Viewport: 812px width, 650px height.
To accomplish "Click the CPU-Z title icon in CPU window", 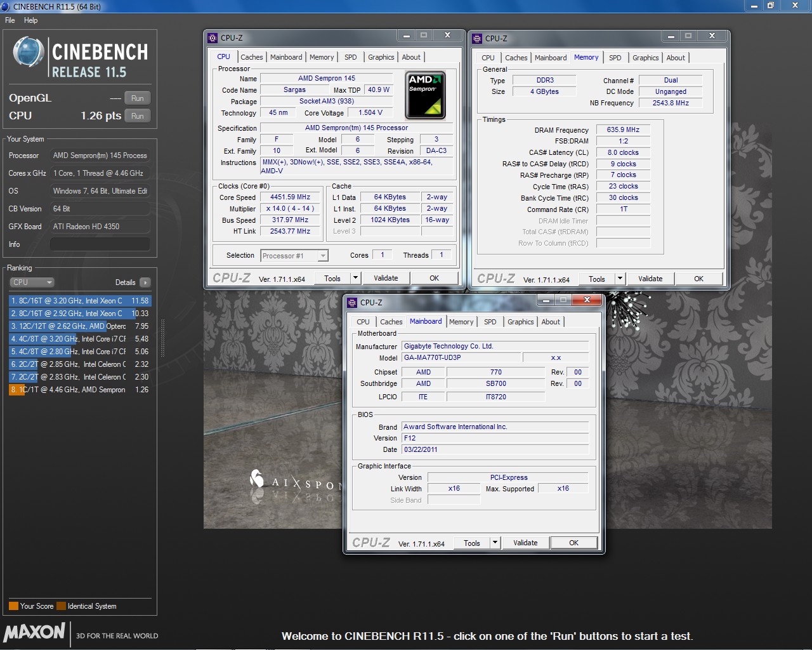I will (x=213, y=38).
